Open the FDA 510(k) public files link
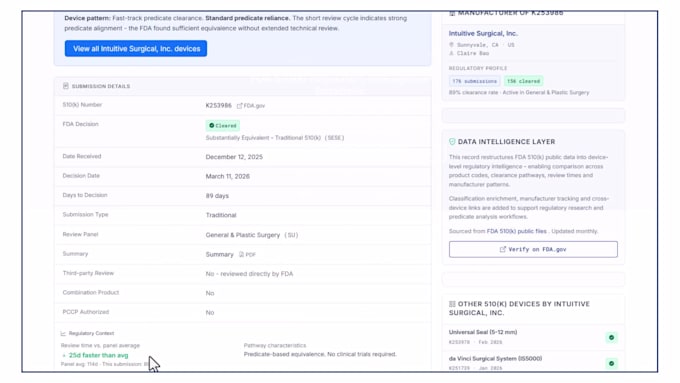This screenshot has height=383, width=680. pyautogui.click(x=517, y=232)
